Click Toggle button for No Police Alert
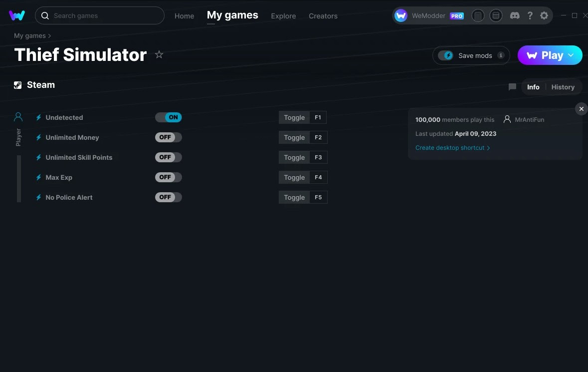 click(x=294, y=197)
